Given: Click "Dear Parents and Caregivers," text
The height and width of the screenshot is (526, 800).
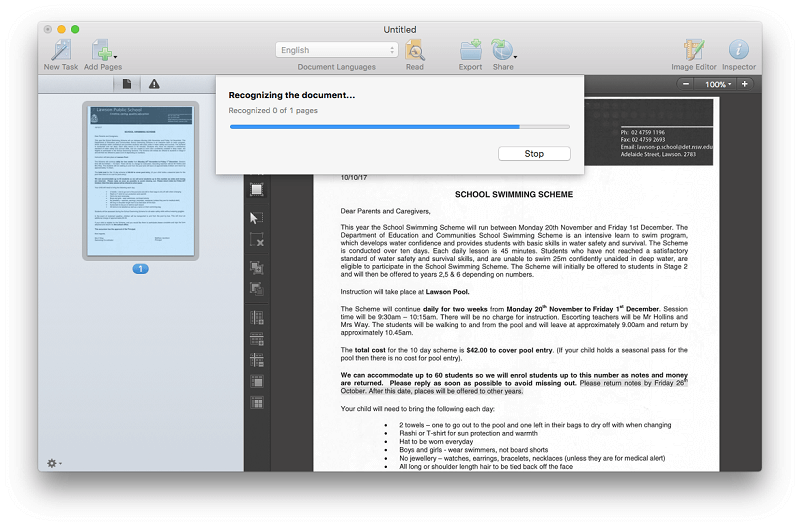Looking at the screenshot, I should click(385, 211).
